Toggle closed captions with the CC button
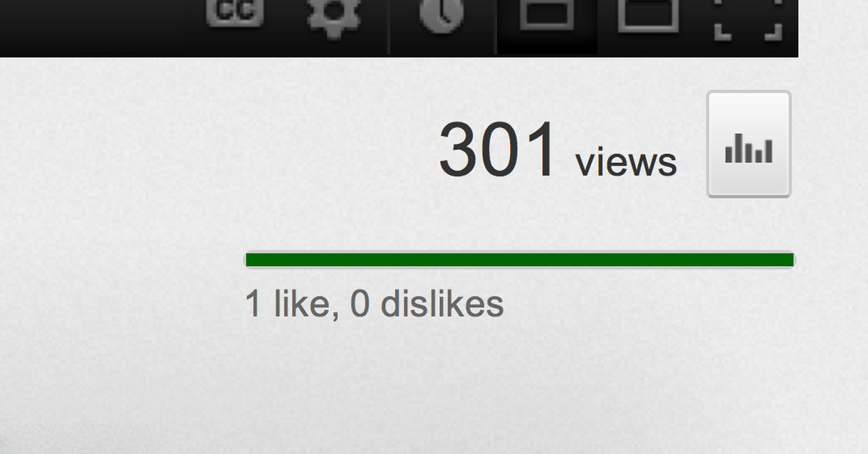The height and width of the screenshot is (454, 868). (234, 14)
